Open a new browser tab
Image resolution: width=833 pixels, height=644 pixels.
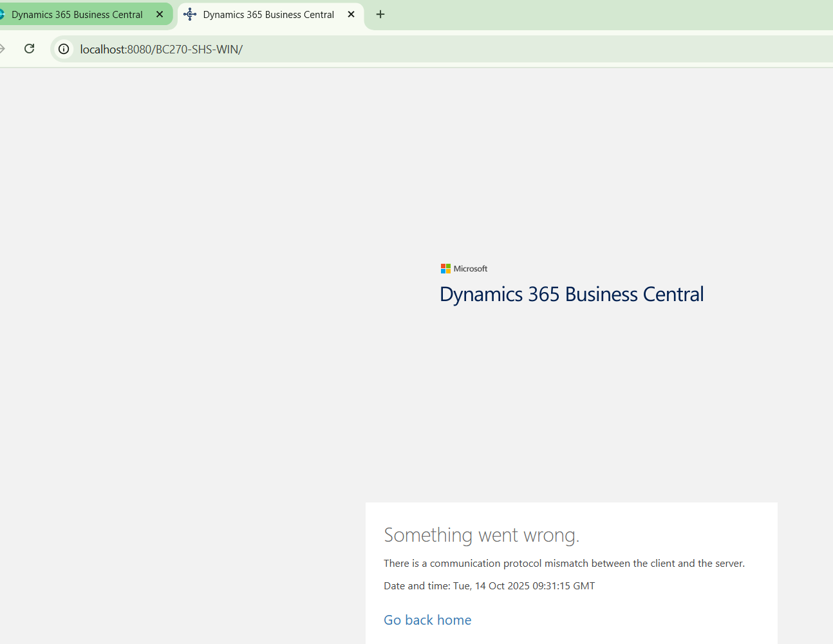coord(380,14)
